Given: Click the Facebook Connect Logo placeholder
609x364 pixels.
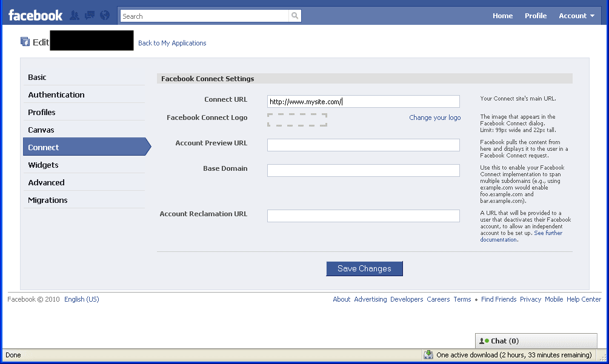Looking at the screenshot, I should click(297, 120).
